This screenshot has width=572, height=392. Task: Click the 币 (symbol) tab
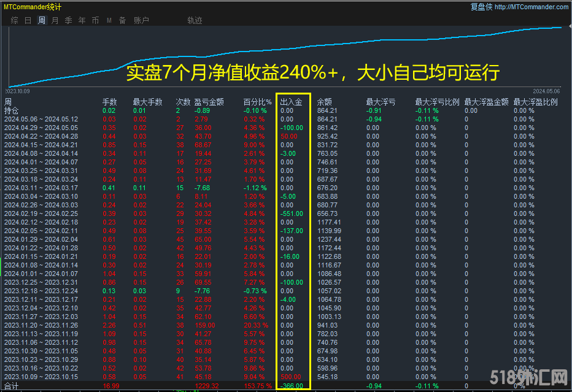[x=95, y=20]
